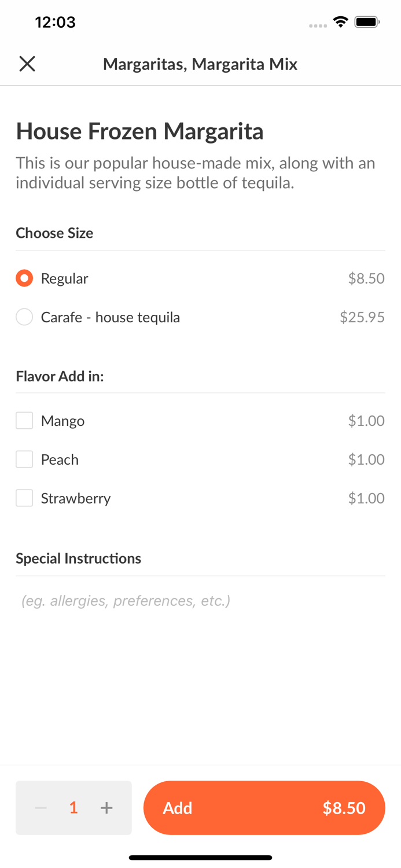Check the Mango flavor add-in
Image resolution: width=401 pixels, height=868 pixels.
pyautogui.click(x=24, y=421)
